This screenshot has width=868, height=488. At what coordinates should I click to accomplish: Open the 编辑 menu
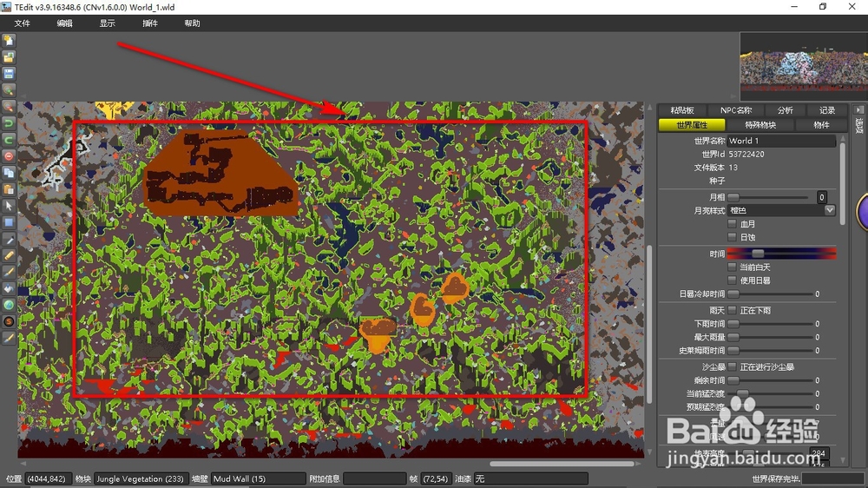pyautogui.click(x=65, y=23)
